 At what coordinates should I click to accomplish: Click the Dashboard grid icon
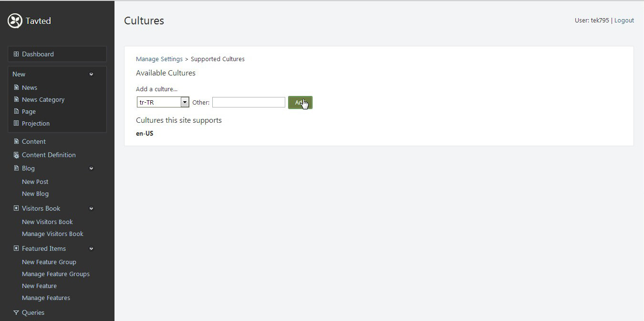16,54
